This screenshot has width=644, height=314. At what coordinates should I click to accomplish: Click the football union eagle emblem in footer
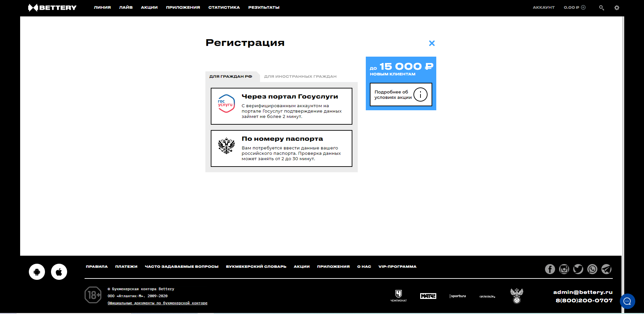[517, 296]
